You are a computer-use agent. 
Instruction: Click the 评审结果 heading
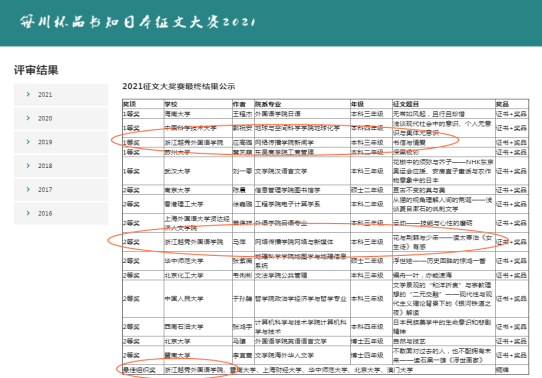pos(36,70)
